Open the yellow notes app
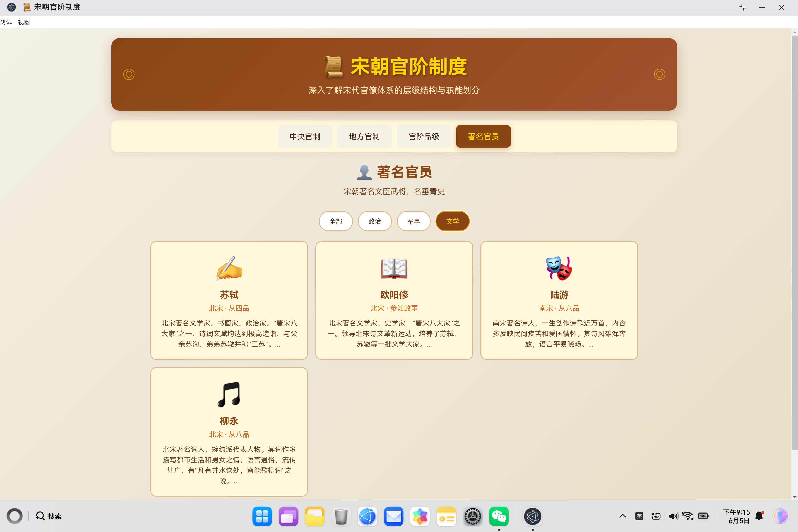 click(x=446, y=516)
